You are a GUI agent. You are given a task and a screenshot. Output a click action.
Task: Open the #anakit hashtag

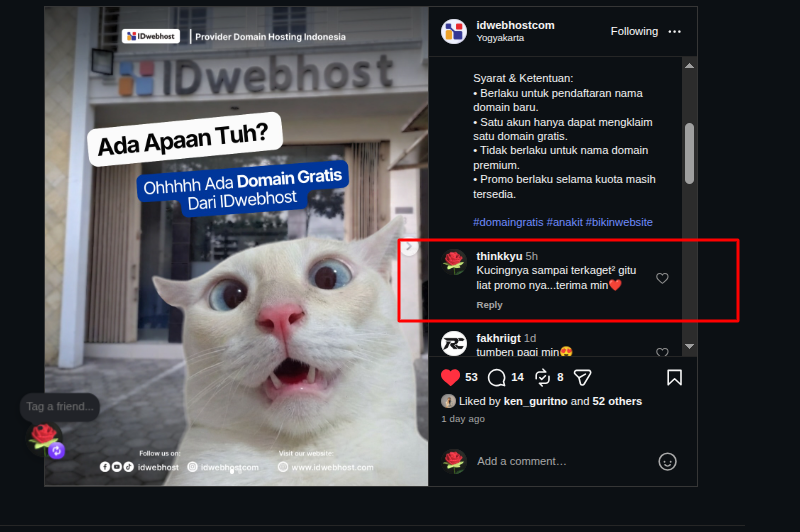[565, 222]
